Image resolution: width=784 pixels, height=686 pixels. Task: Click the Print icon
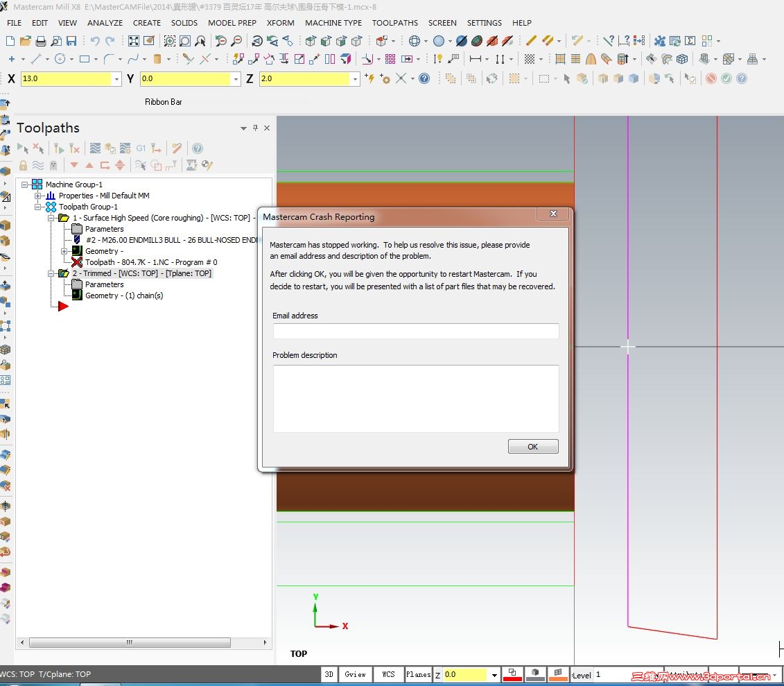coord(41,40)
